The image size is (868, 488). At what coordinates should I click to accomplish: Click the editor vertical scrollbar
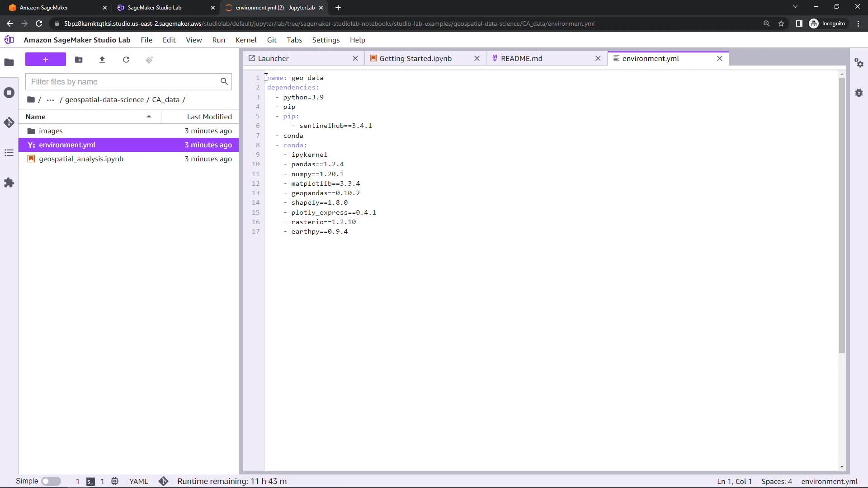point(841,215)
